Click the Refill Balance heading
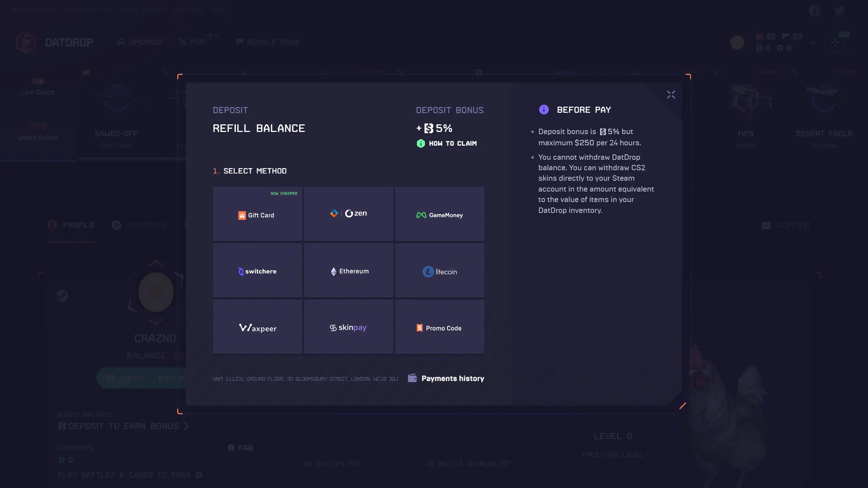This screenshot has width=868, height=488. pyautogui.click(x=259, y=128)
